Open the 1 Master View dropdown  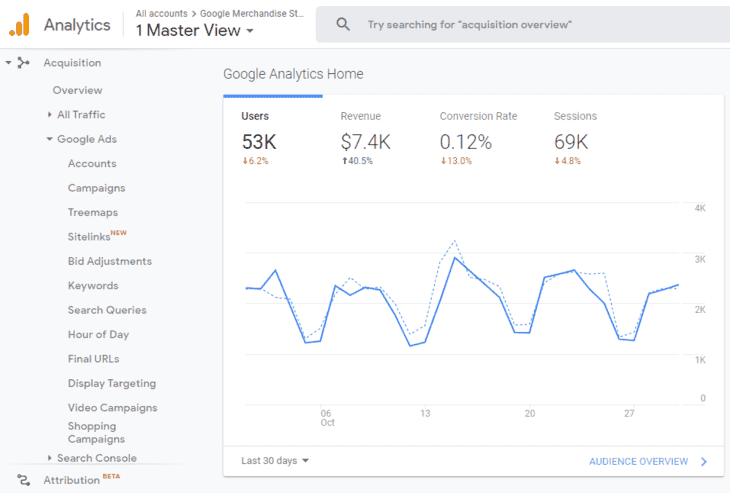pyautogui.click(x=195, y=30)
